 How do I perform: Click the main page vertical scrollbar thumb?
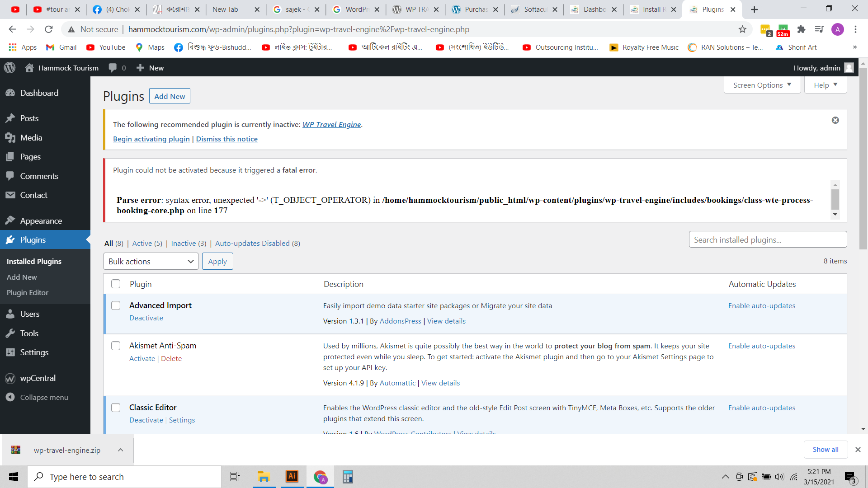tap(863, 158)
